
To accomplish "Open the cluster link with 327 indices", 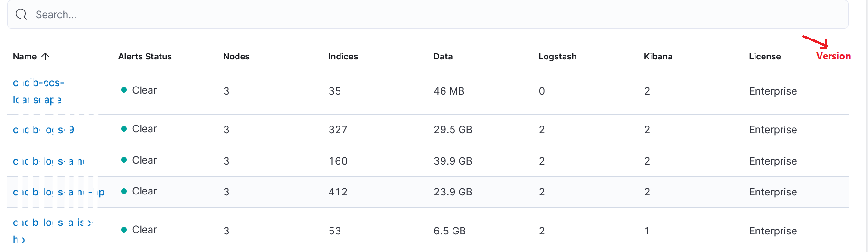I will 43,130.
